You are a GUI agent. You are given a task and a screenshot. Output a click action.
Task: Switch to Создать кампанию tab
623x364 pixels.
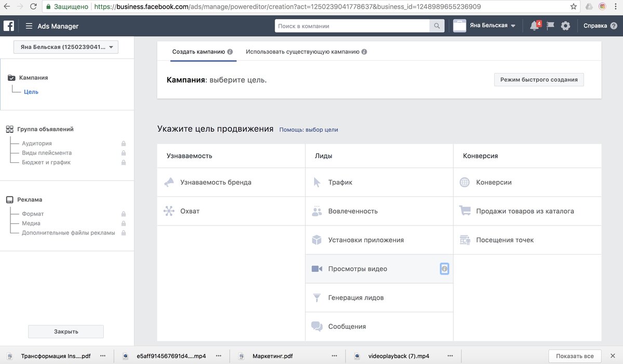click(203, 52)
